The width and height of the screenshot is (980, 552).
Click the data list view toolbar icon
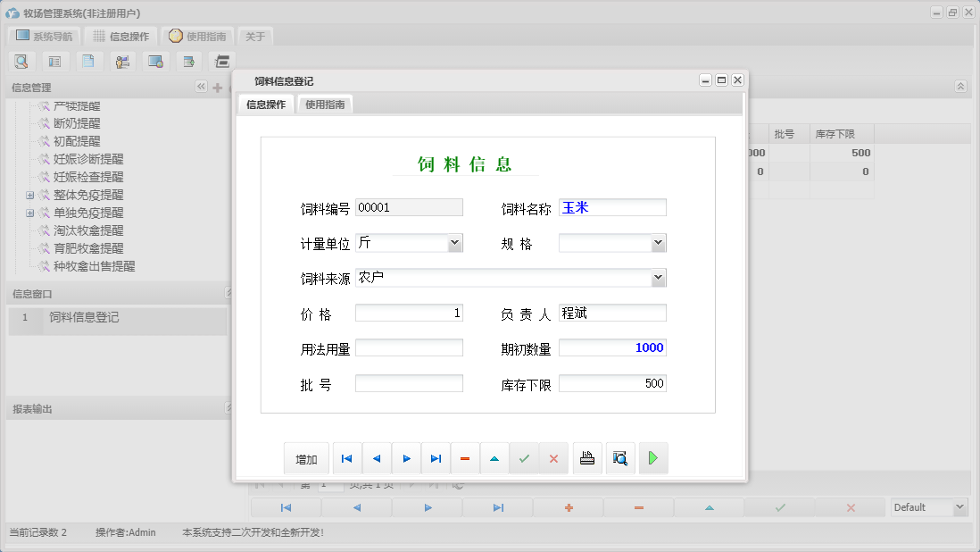54,61
